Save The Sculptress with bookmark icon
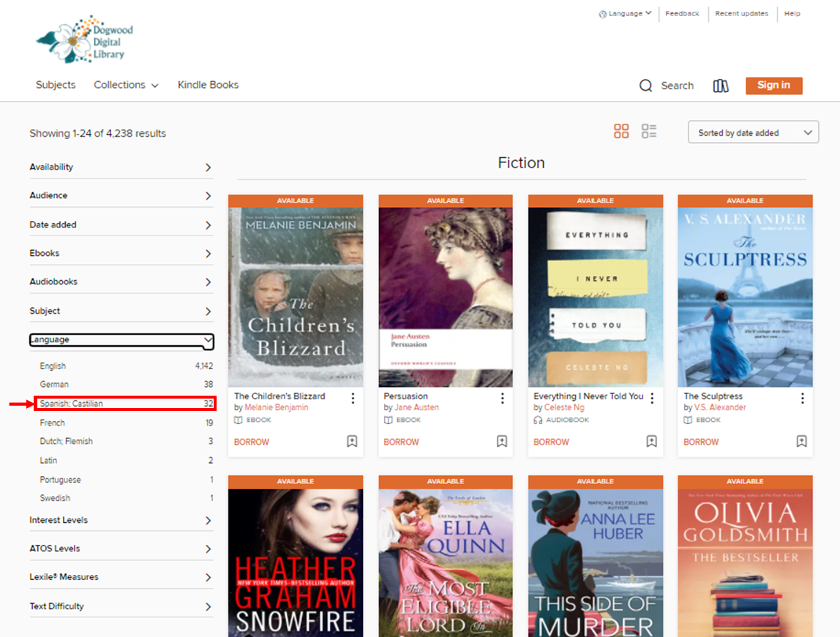The width and height of the screenshot is (840, 637). pyautogui.click(x=801, y=442)
